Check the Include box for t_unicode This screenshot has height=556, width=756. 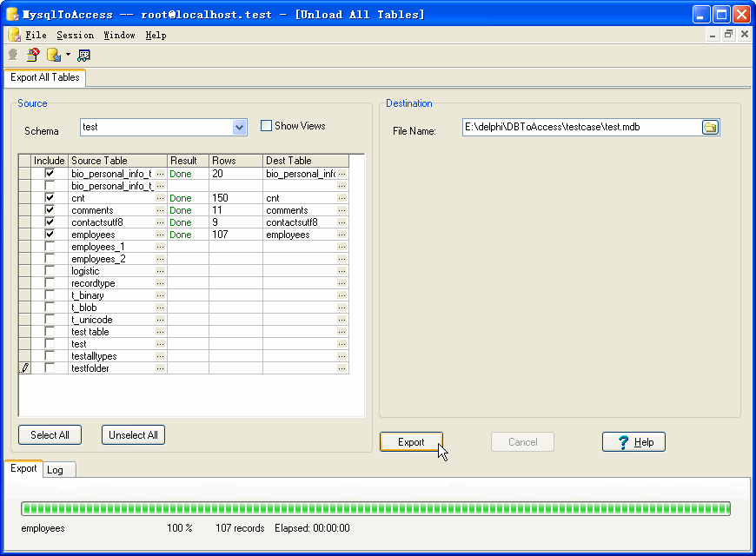[x=50, y=319]
